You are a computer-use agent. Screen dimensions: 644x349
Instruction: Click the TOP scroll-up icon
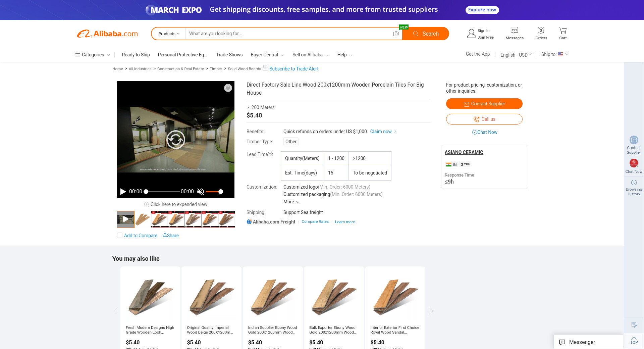point(634,340)
